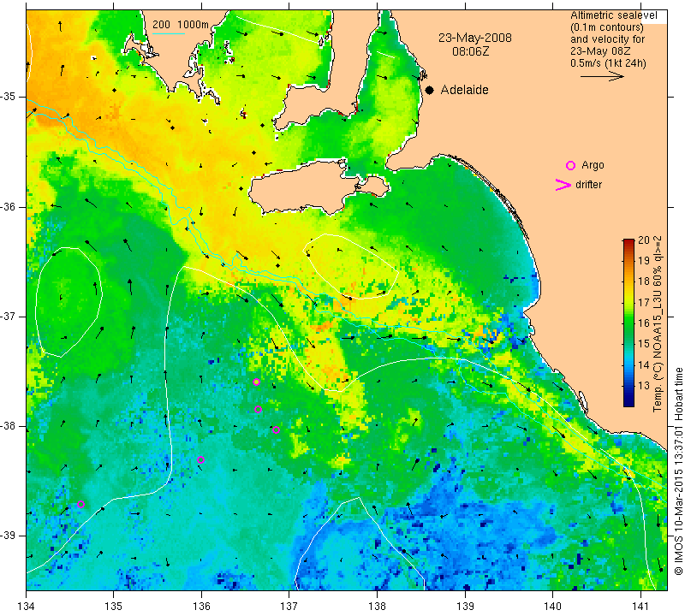Click the '141' longitude axis label
This screenshot has height=616, width=685.
point(640,606)
